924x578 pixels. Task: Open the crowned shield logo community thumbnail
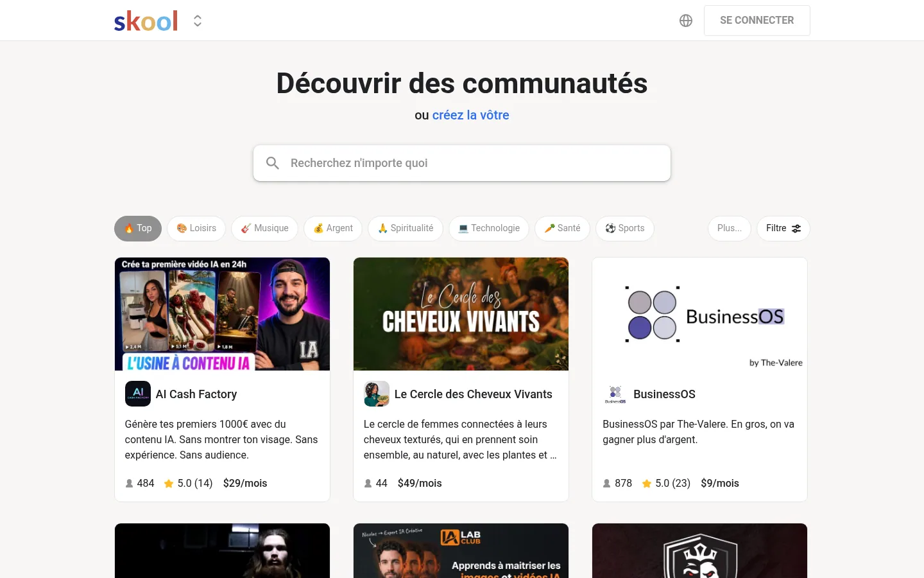click(x=699, y=550)
